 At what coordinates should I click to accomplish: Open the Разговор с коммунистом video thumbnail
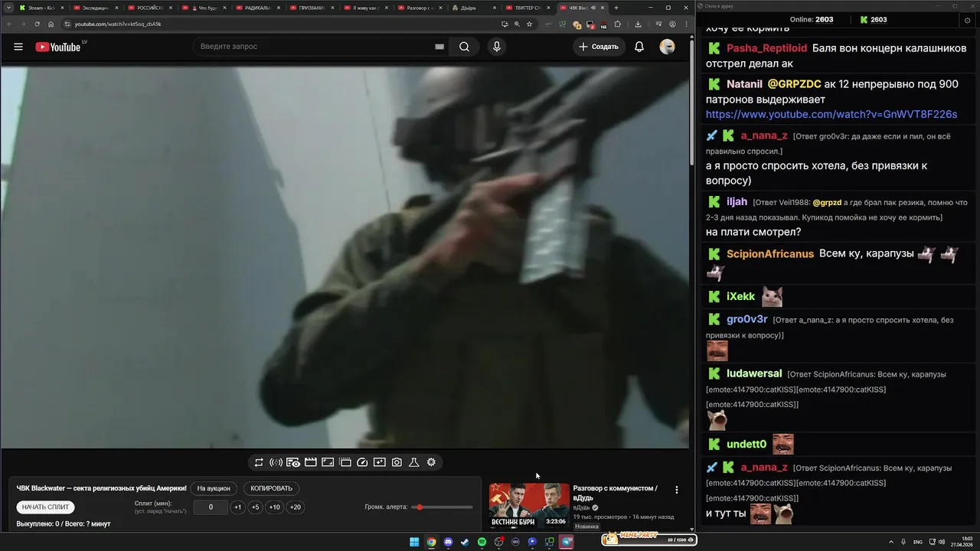pyautogui.click(x=529, y=506)
